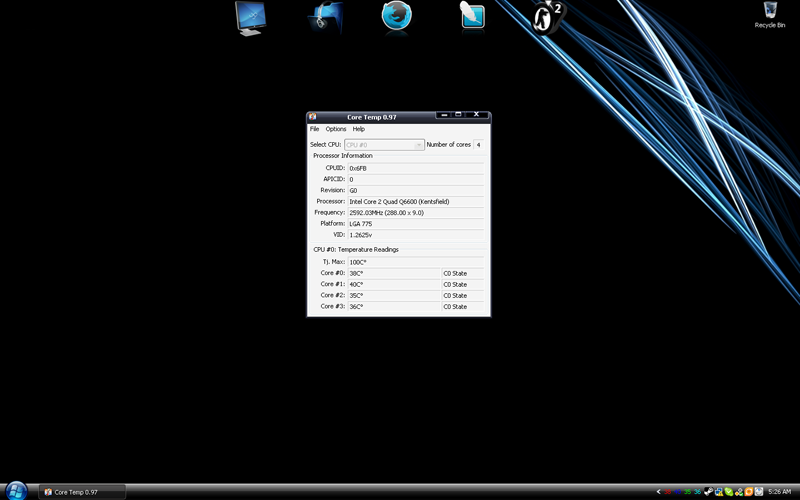Click the Steam icon in system tray
This screenshot has width=800, height=500.
709,492
